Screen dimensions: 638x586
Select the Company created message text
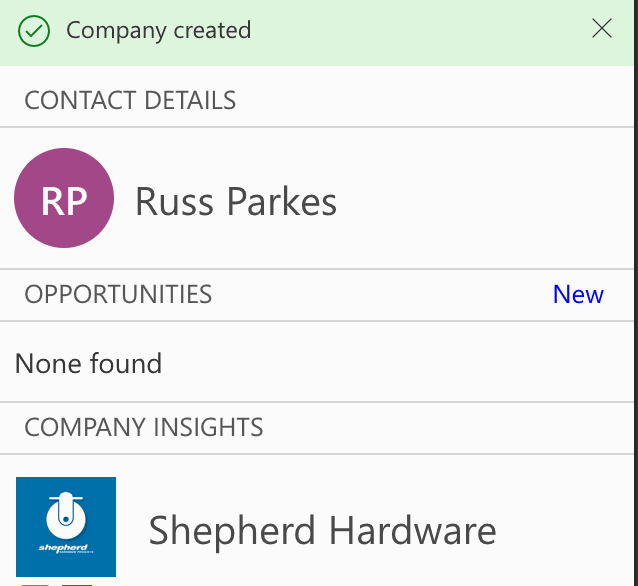(x=159, y=31)
